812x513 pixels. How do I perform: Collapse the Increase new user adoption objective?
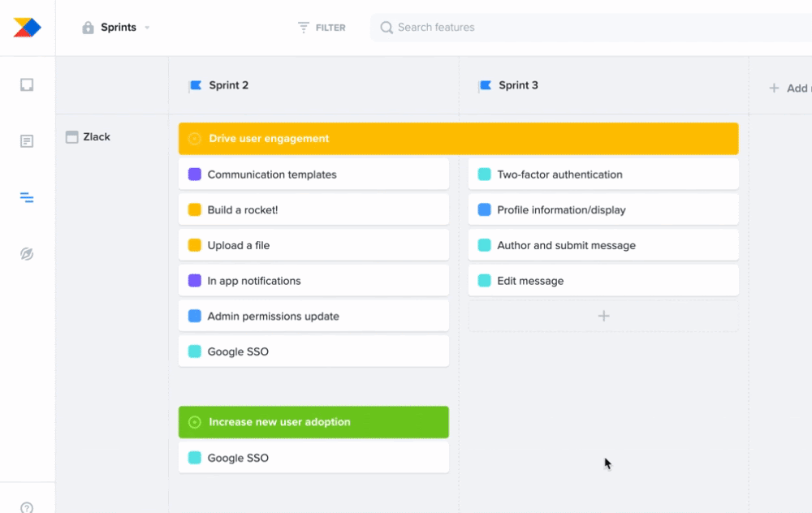[x=194, y=422]
